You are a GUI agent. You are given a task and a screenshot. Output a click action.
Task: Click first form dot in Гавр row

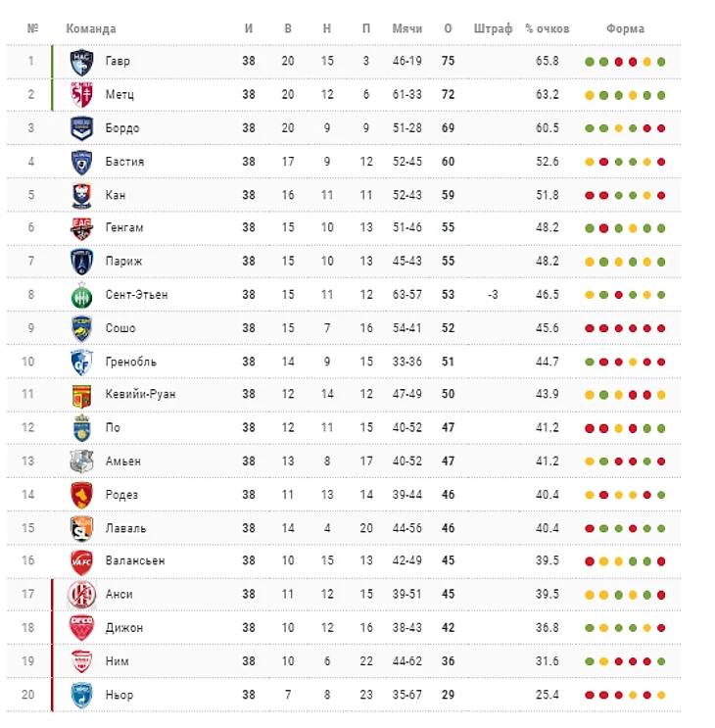point(590,62)
